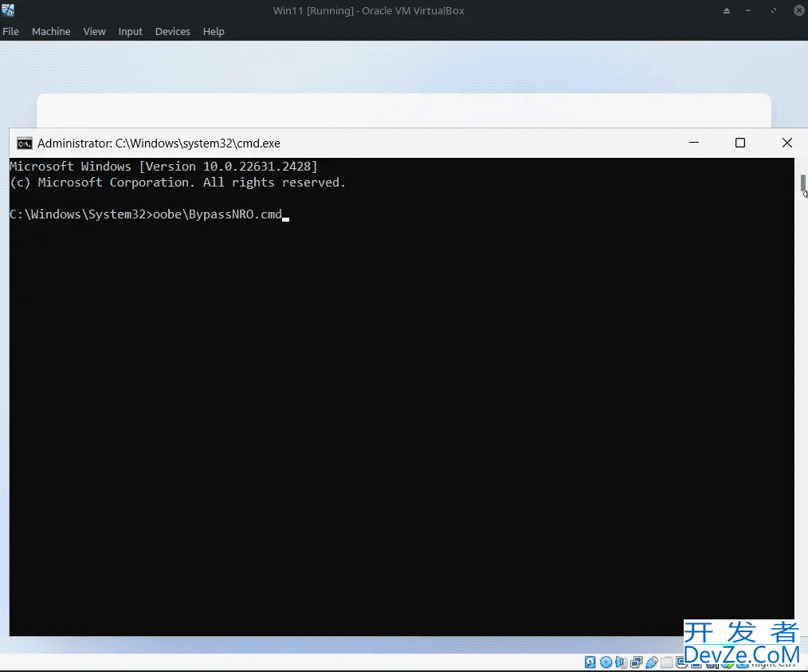The height and width of the screenshot is (672, 808).
Task: Minimize the Administrator cmd.exe window
Action: (x=694, y=143)
